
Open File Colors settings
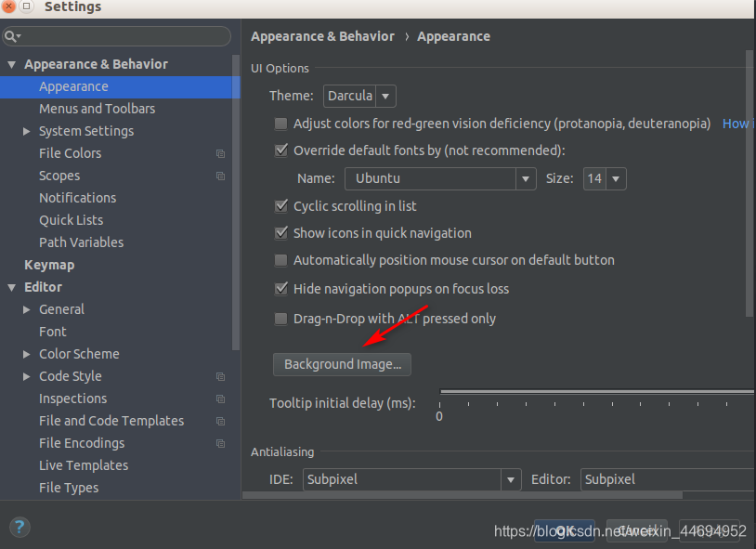pyautogui.click(x=70, y=153)
